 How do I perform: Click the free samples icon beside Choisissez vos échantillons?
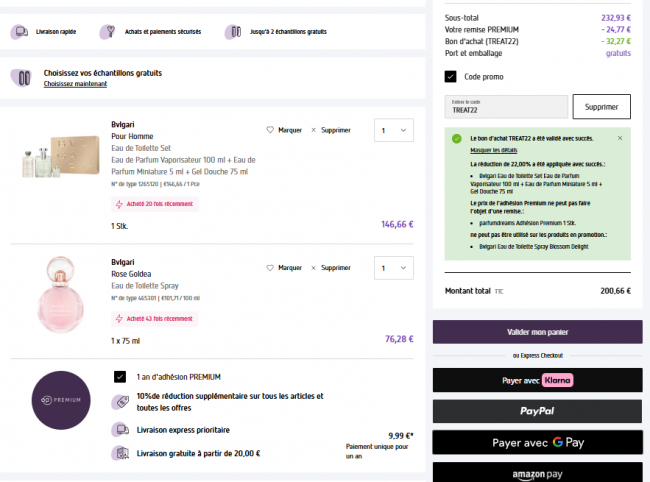click(22, 77)
